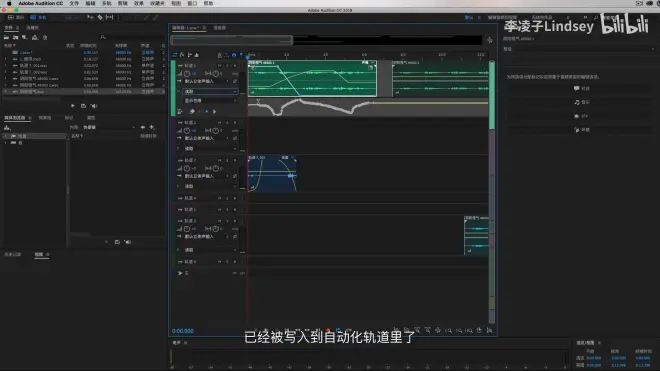
Task: Arm Record (R) on track 3
Action: [235, 160]
